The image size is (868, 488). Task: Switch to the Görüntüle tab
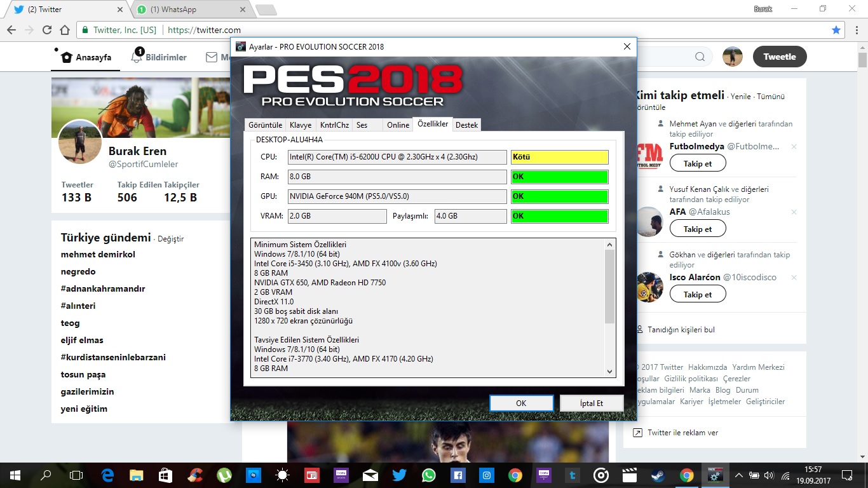(265, 125)
